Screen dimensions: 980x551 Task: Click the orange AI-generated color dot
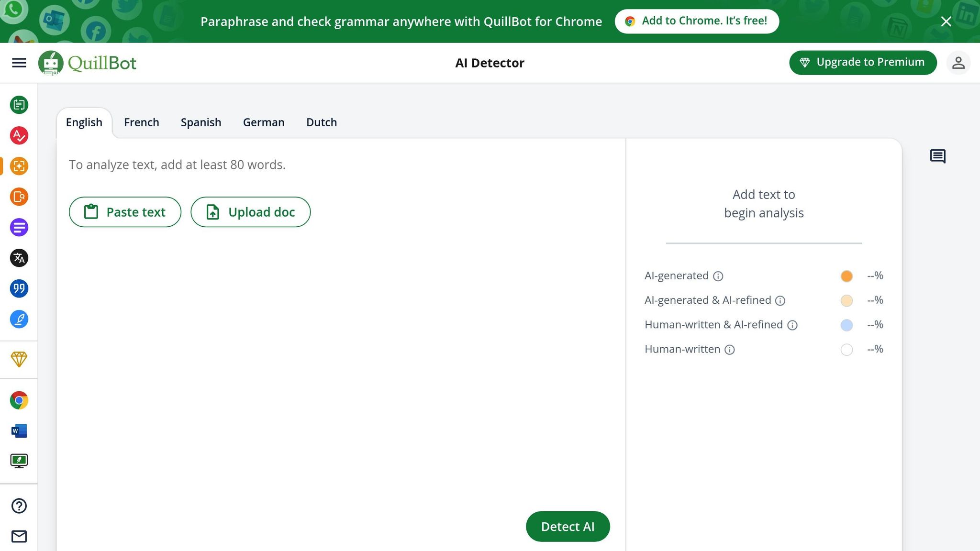click(x=846, y=276)
